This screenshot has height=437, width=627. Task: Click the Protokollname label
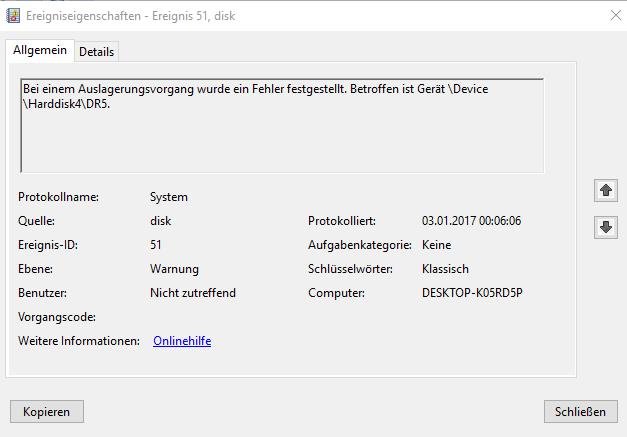pyautogui.click(x=58, y=197)
